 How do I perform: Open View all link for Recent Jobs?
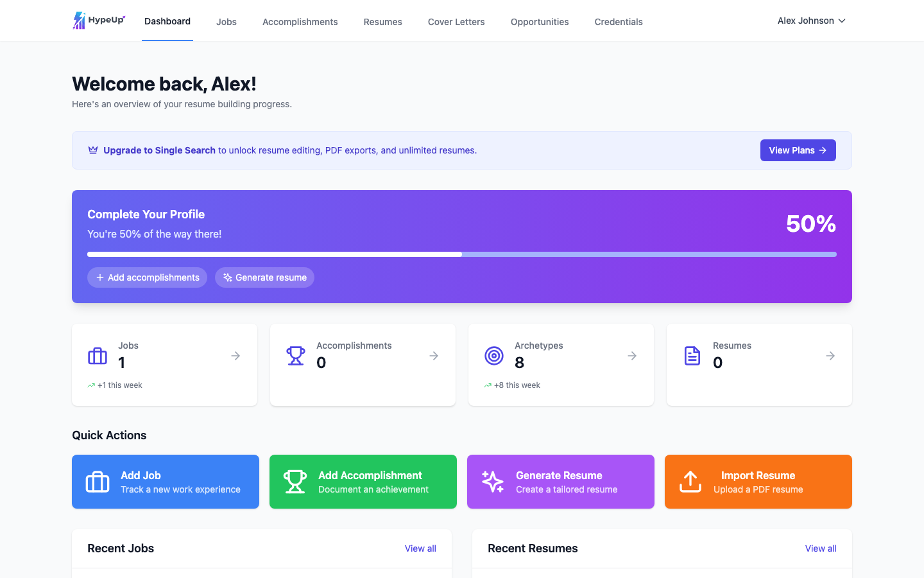[x=420, y=548]
